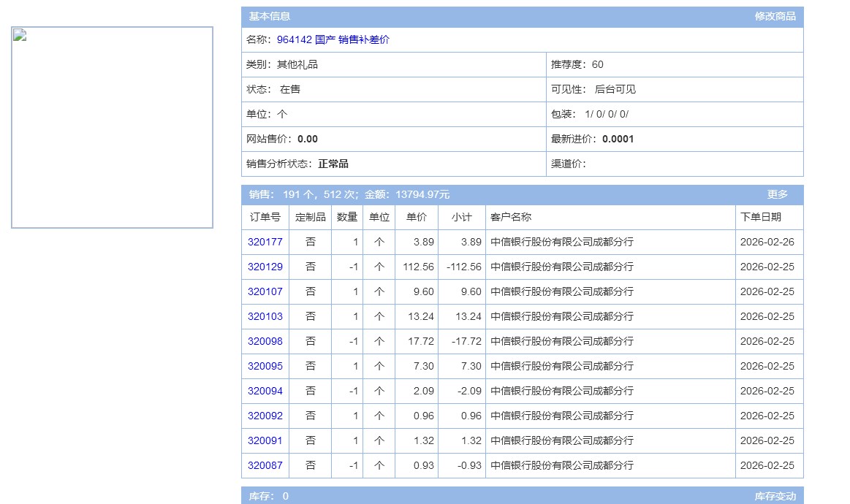850x504 pixels.
Task: Click the broken product image thumbnail
Action: tap(112, 128)
